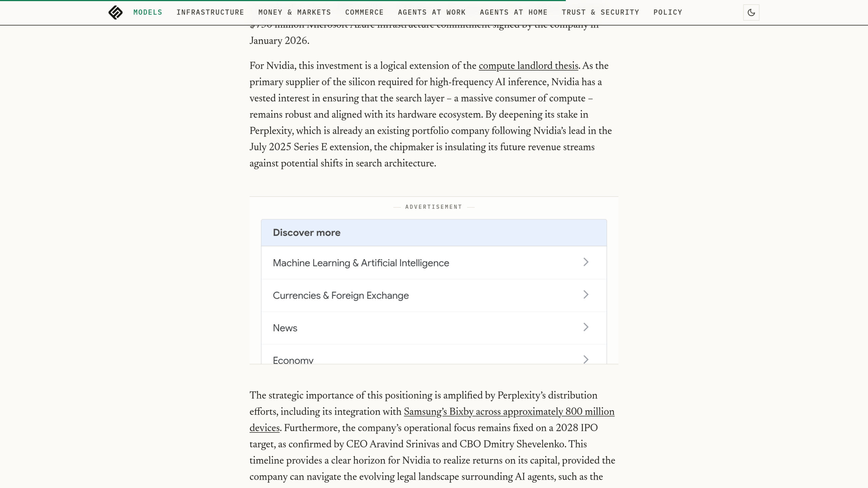868x488 pixels.
Task: Toggle dark mode with the moon icon
Action: pyautogui.click(x=751, y=13)
